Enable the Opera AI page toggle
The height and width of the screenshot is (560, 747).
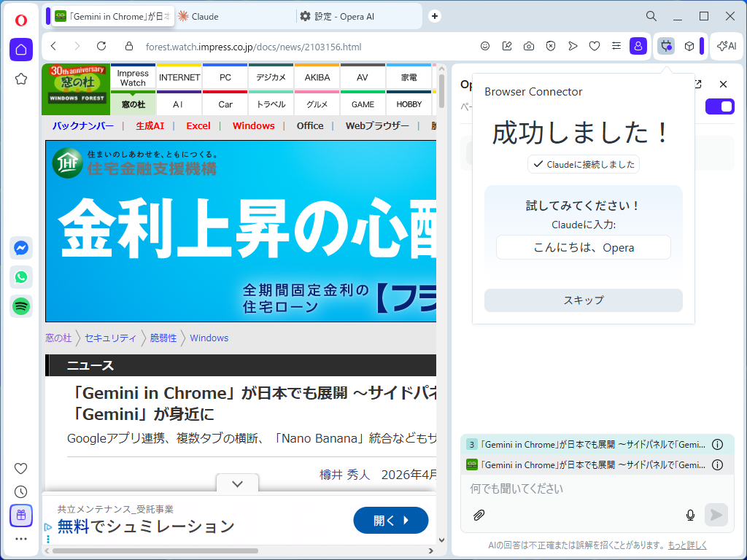click(x=719, y=106)
